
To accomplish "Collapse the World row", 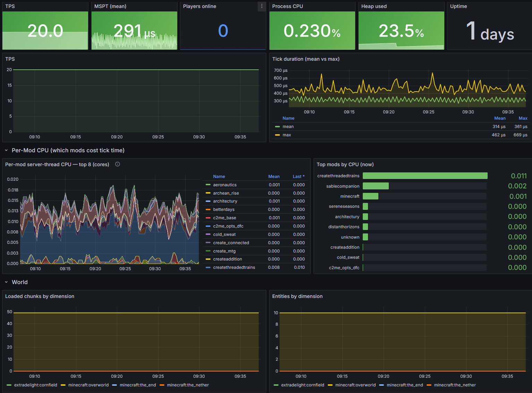I will [x=6, y=282].
